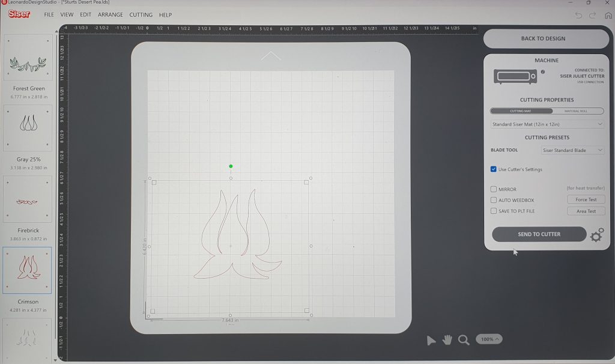Screen dimensions: 615x364
Task: Switch to Material Roll option
Action: click(575, 111)
